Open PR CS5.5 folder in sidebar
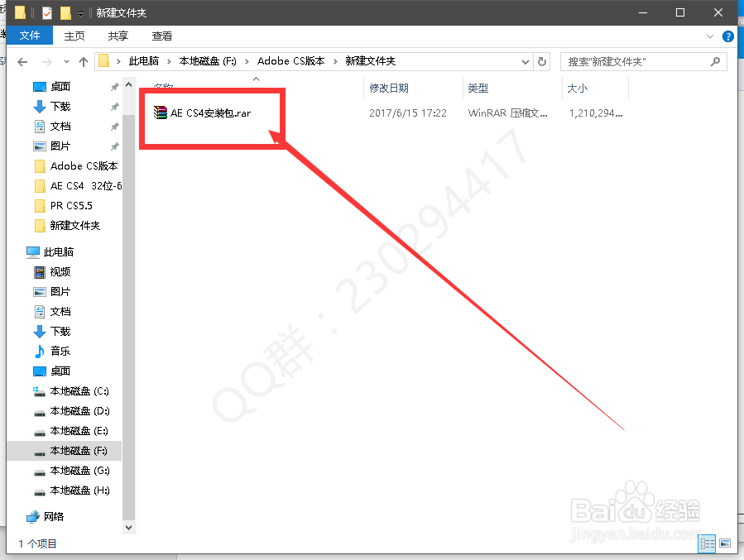744x560 pixels. click(x=71, y=206)
